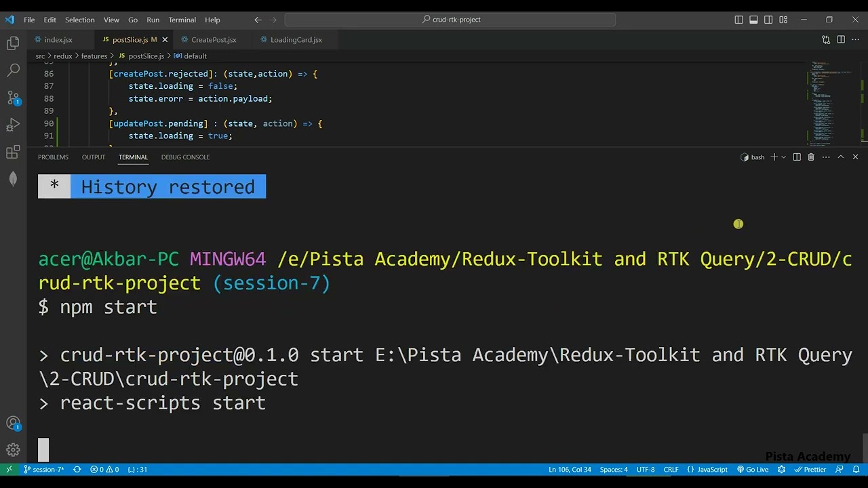The height and width of the screenshot is (488, 868).
Task: Open Source Control view with pending change
Action: coord(13,98)
